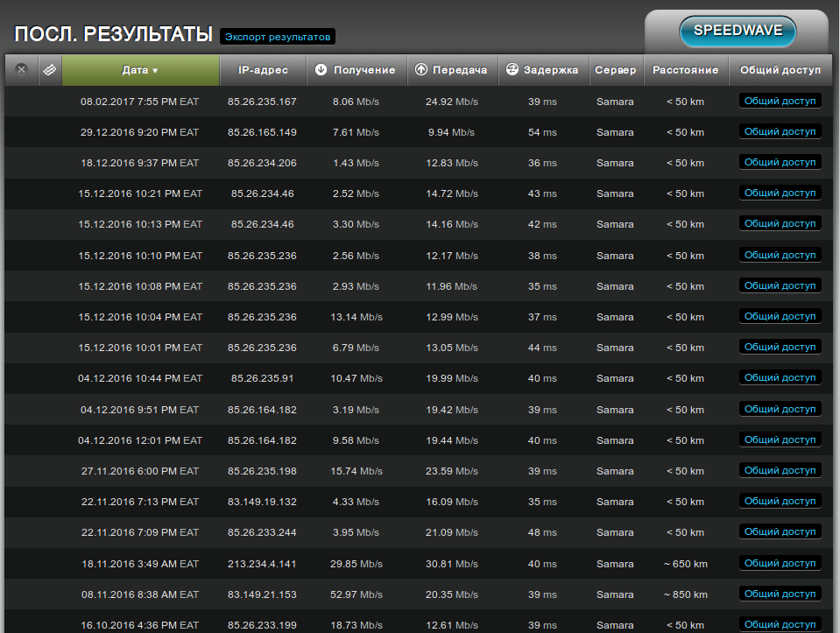Click download value 29.85 Mb/s

(x=356, y=564)
